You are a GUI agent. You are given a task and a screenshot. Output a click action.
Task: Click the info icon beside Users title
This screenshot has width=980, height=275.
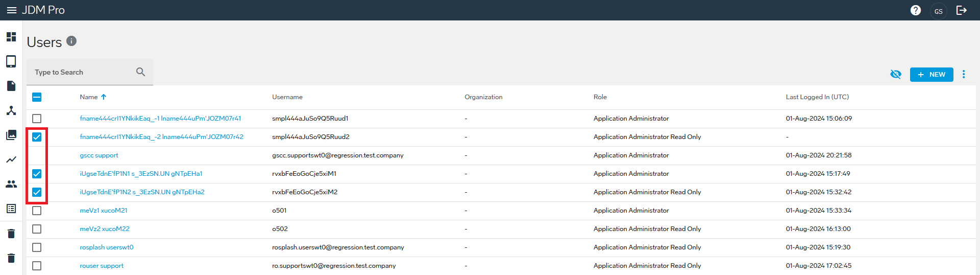tap(71, 41)
